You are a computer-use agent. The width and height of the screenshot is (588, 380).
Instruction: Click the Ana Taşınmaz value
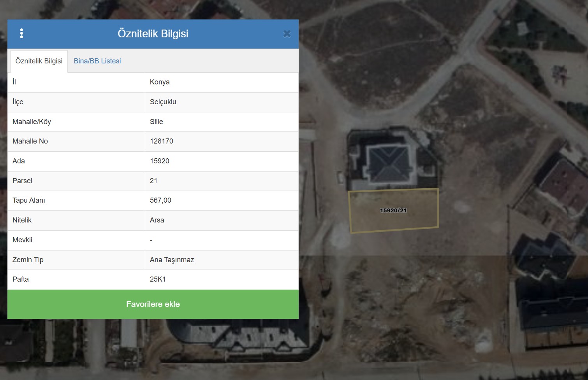click(172, 260)
